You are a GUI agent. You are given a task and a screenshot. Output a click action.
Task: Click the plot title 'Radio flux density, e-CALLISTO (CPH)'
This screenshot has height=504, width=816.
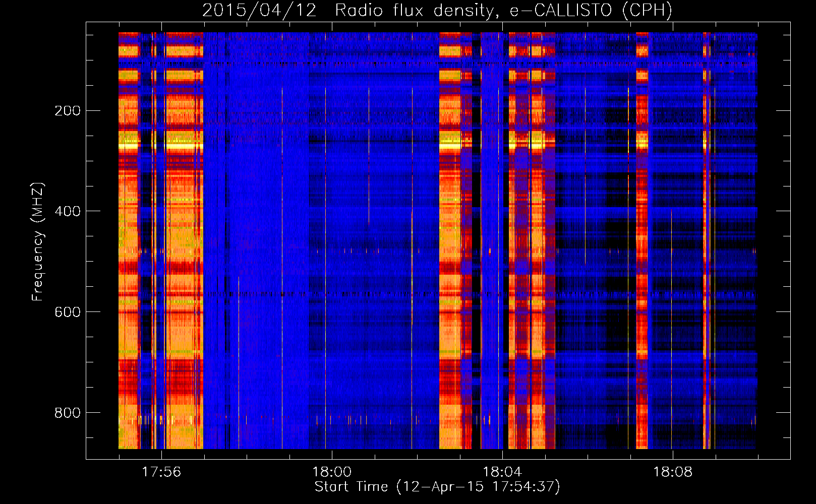click(503, 10)
